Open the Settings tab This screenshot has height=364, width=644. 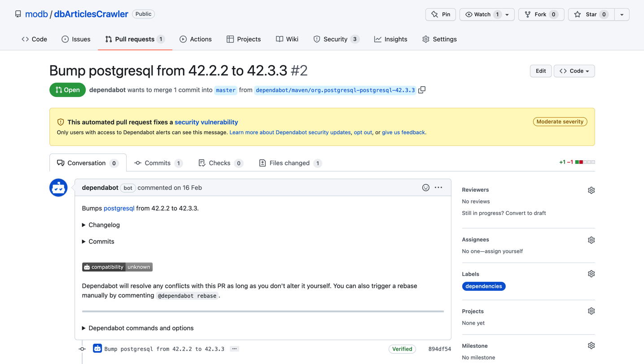(439, 39)
